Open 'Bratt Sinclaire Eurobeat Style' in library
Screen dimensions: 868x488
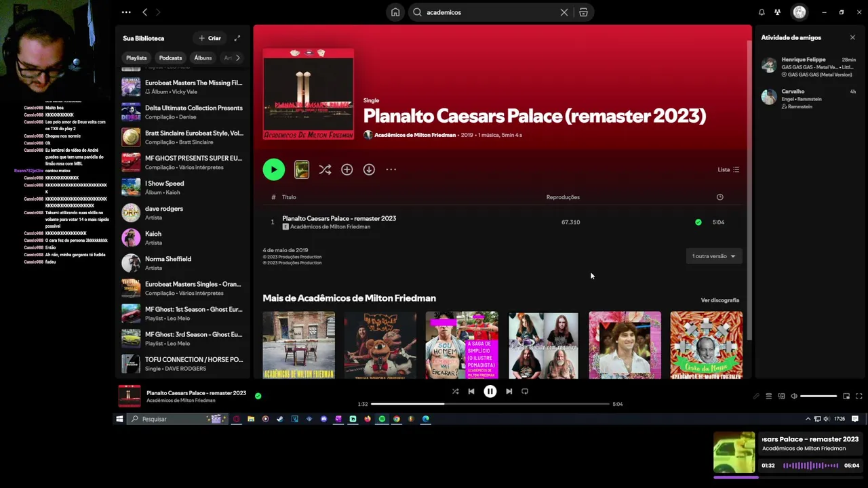pyautogui.click(x=183, y=137)
